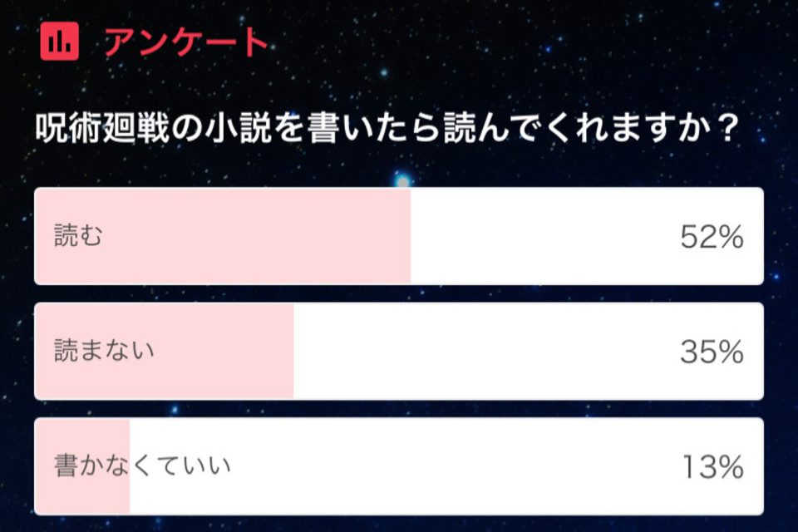Click the 52% result value
Viewport: 798px width, 532px height.
tap(712, 237)
